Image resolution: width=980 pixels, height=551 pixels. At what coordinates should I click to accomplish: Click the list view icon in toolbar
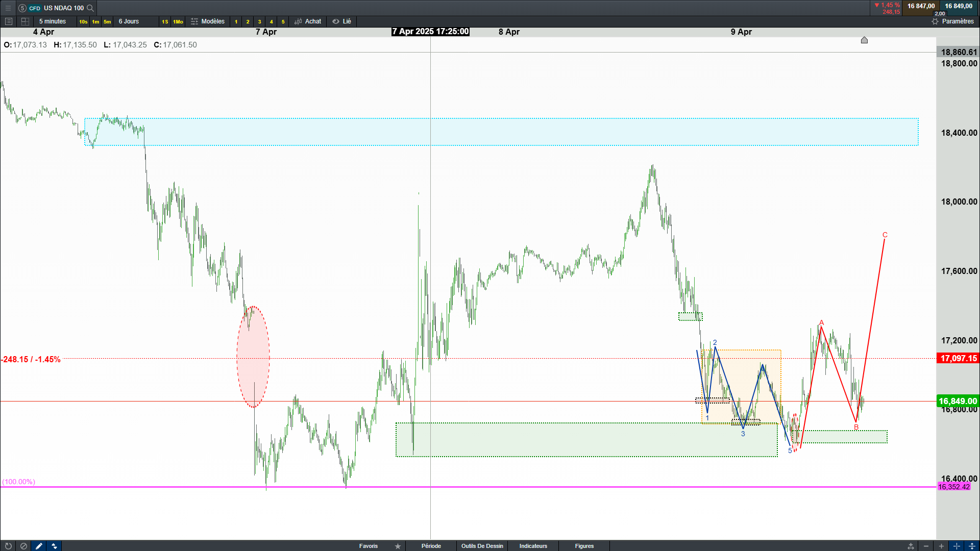coord(9,21)
